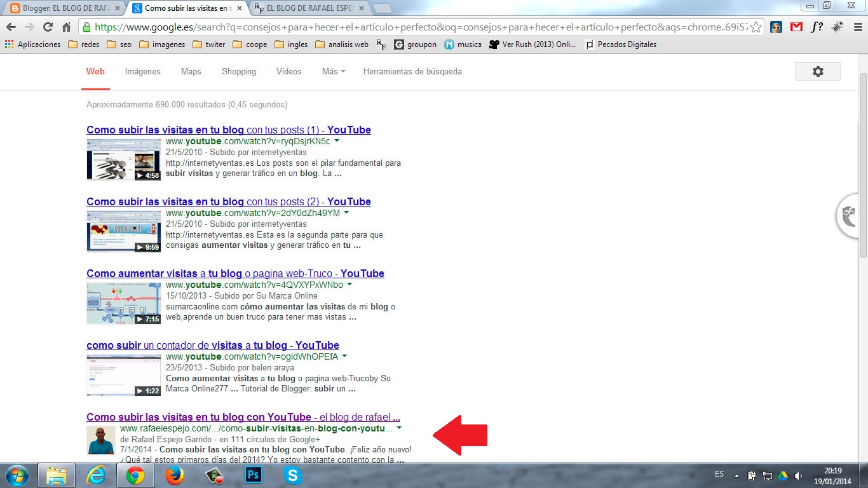Play the 9:59 video thumbnail
This screenshot has width=868, height=488.
(124, 231)
